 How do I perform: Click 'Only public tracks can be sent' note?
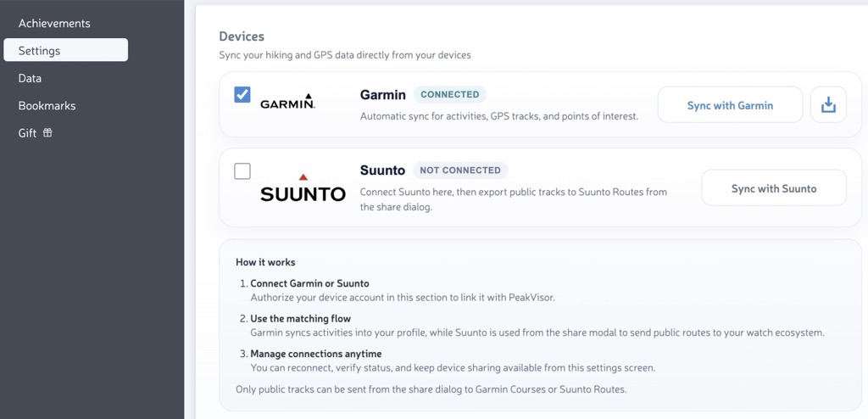pyautogui.click(x=431, y=389)
